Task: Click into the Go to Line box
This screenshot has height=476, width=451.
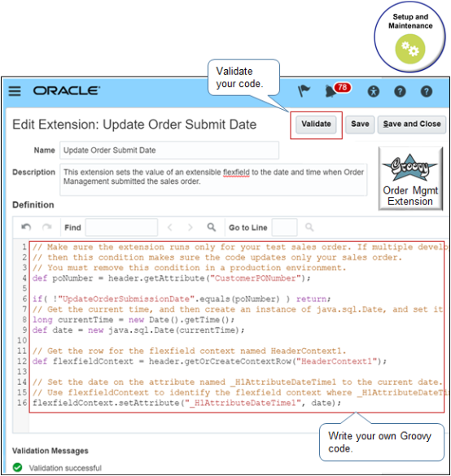Action: 284,227
